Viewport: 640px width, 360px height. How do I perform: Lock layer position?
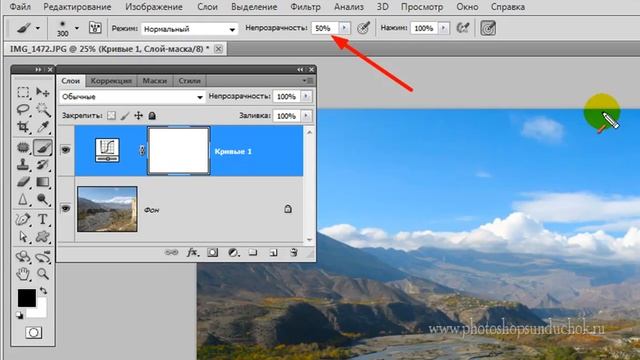pyautogui.click(x=138, y=116)
